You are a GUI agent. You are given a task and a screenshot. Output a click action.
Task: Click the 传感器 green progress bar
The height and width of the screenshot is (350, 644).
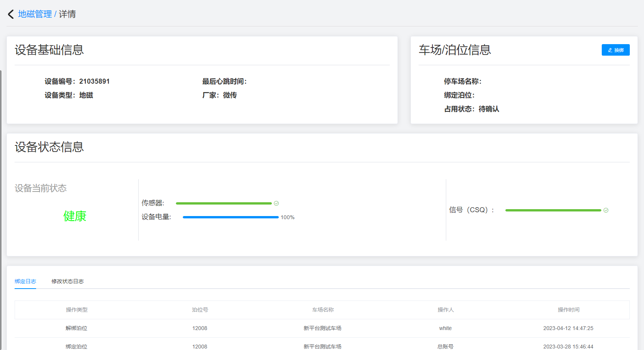(223, 203)
